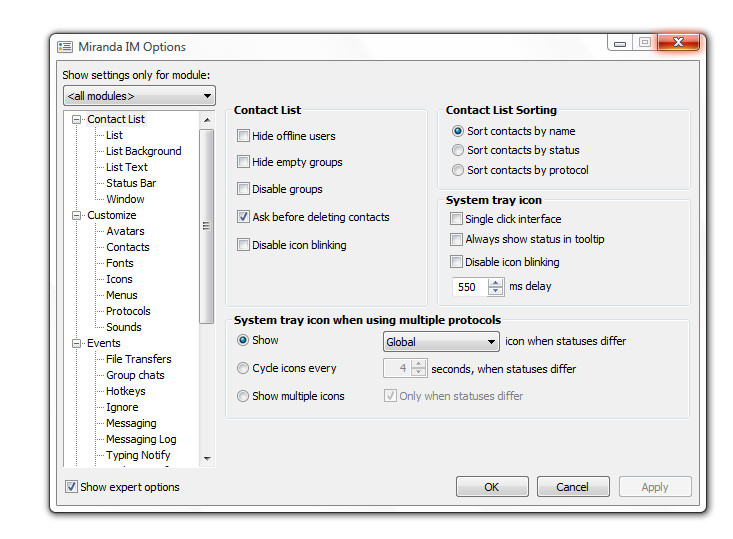Open Status Bar settings

131,183
